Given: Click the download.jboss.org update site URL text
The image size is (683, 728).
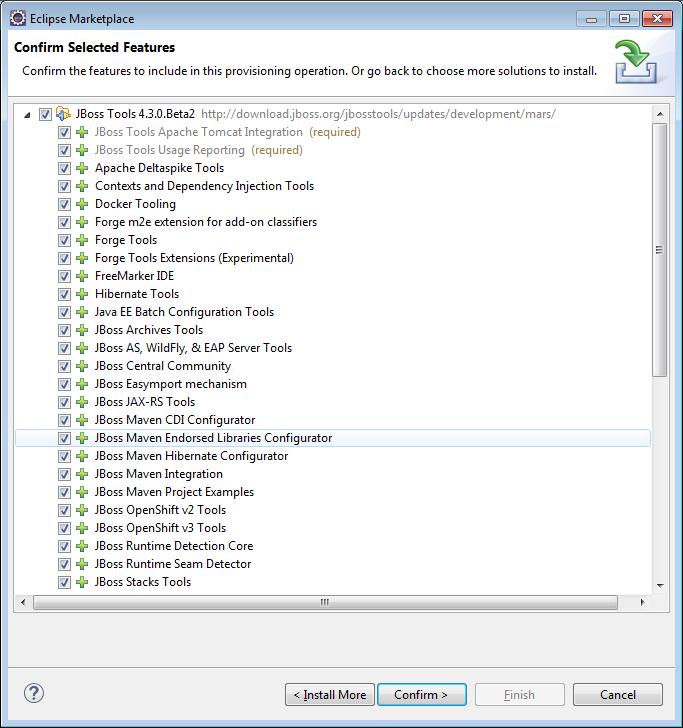Looking at the screenshot, I should coord(378,114).
